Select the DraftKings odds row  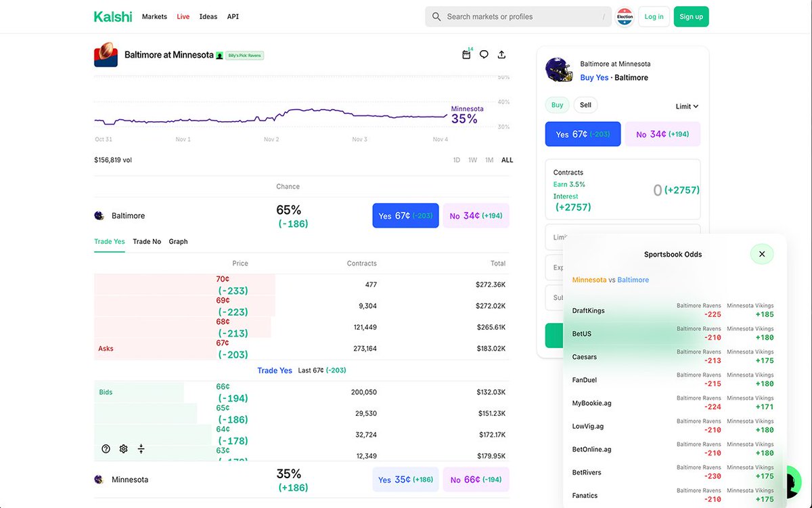[x=673, y=310]
